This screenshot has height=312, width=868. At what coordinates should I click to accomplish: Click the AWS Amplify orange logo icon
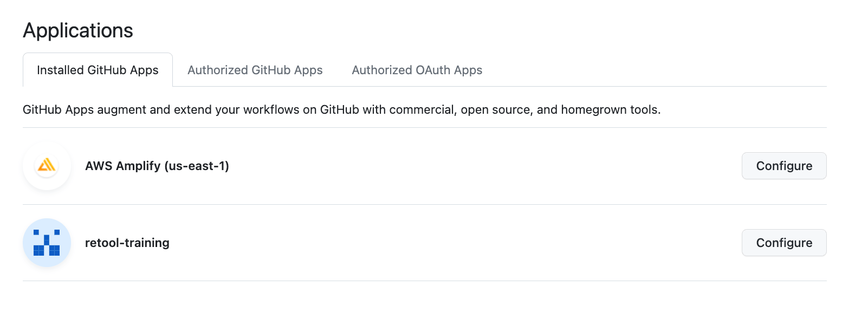(47, 166)
